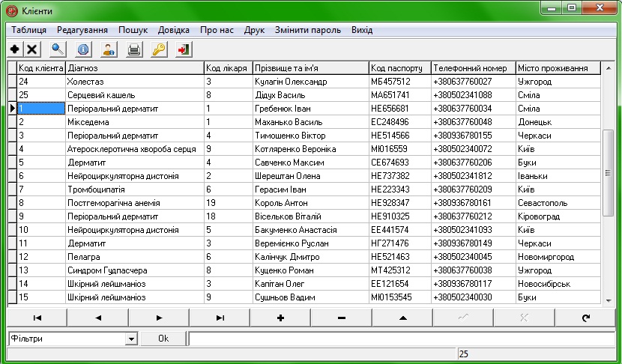The height and width of the screenshot is (364, 622).
Task: Select the Атеросклеротична хвороба серця cell
Action: click(134, 149)
